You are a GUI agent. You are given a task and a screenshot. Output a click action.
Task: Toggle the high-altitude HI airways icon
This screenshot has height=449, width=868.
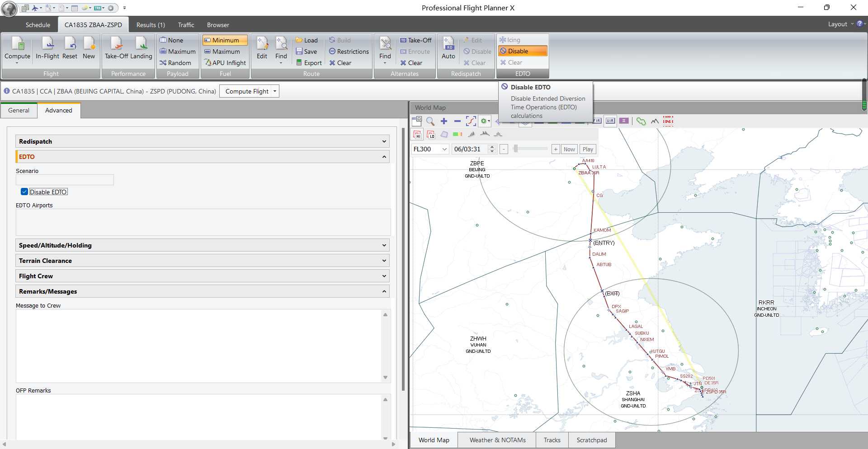(x=417, y=134)
